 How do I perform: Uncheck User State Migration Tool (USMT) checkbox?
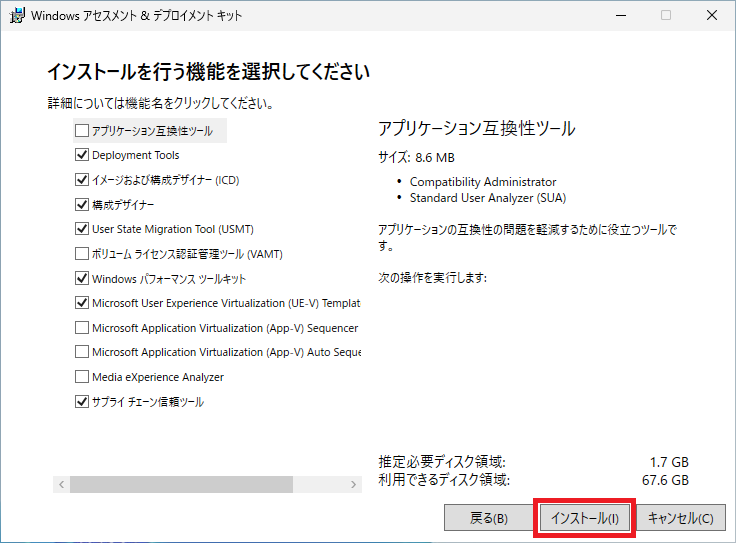[x=82, y=229]
